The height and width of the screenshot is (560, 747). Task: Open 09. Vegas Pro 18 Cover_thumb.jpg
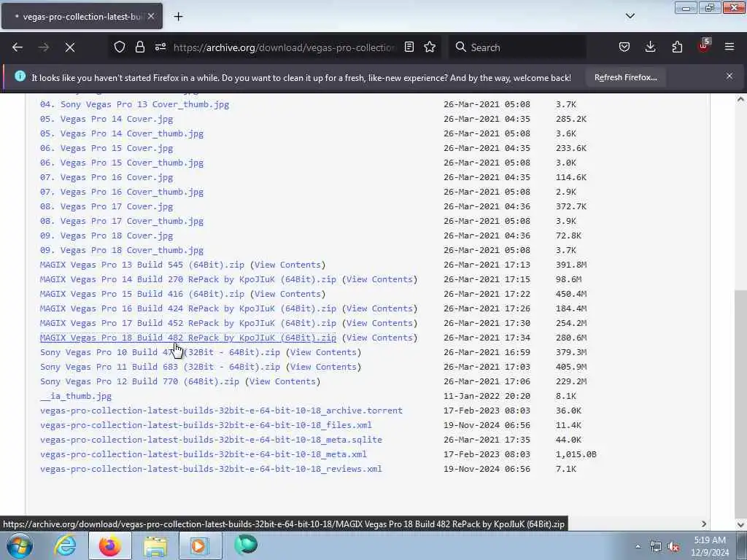coord(122,251)
